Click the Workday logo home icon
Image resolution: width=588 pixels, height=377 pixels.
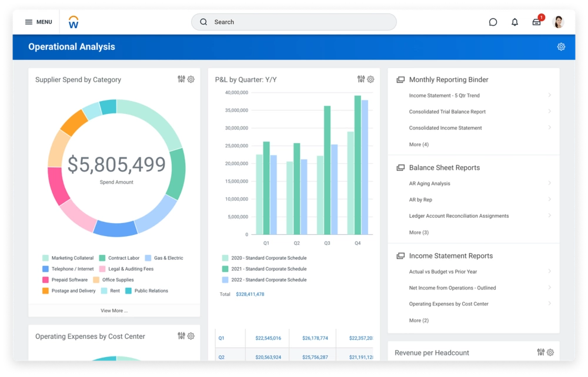click(73, 22)
